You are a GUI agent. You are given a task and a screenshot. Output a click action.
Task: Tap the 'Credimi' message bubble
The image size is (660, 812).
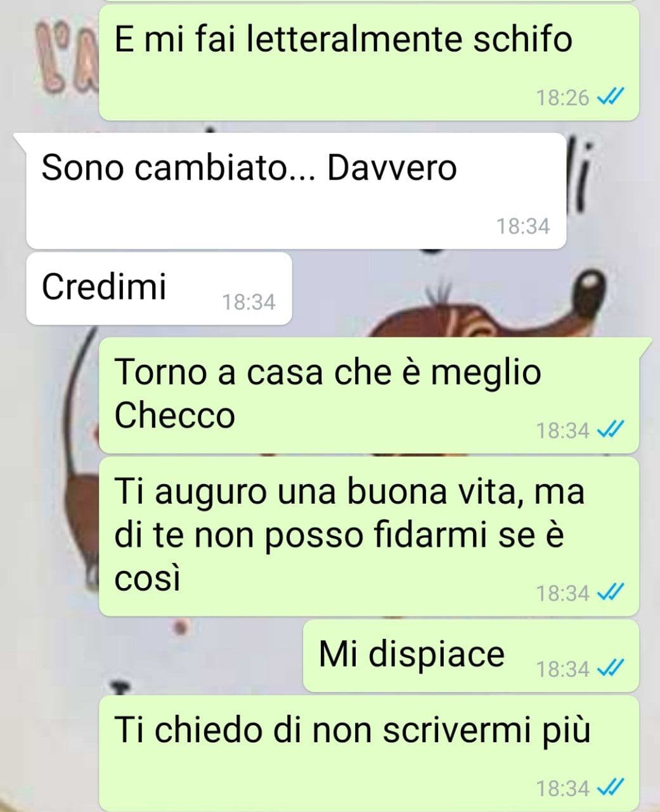tap(159, 288)
